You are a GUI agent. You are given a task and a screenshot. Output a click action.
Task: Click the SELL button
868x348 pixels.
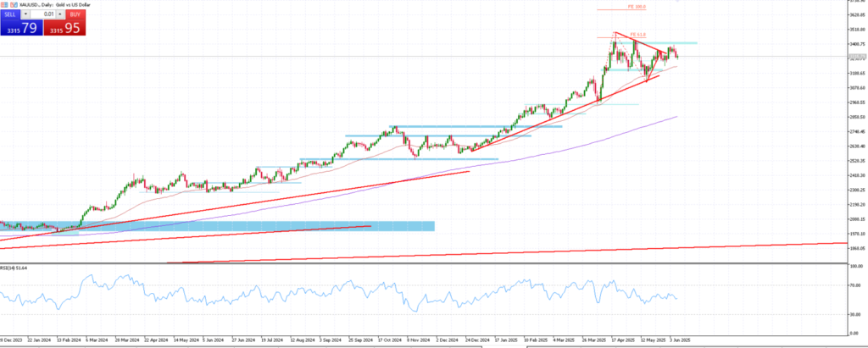point(10,14)
